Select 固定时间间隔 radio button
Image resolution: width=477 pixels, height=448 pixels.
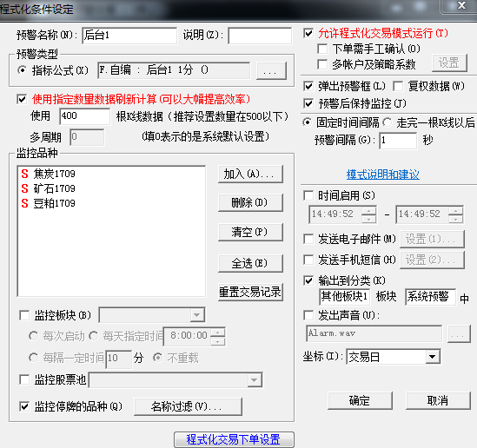pos(307,122)
